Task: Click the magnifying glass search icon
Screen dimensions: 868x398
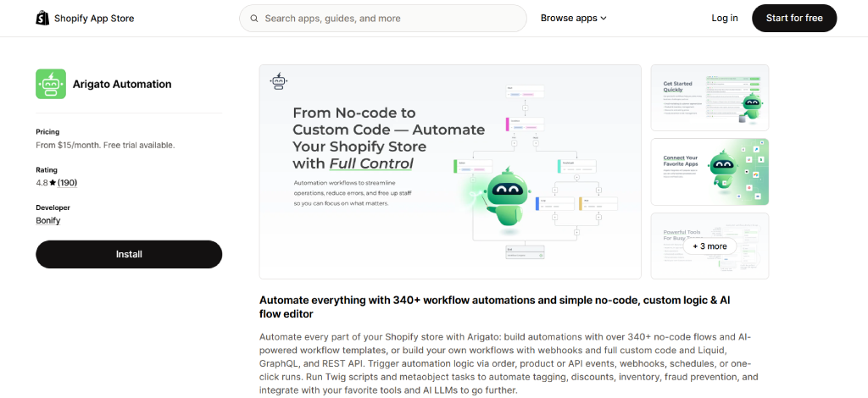Action: click(254, 19)
